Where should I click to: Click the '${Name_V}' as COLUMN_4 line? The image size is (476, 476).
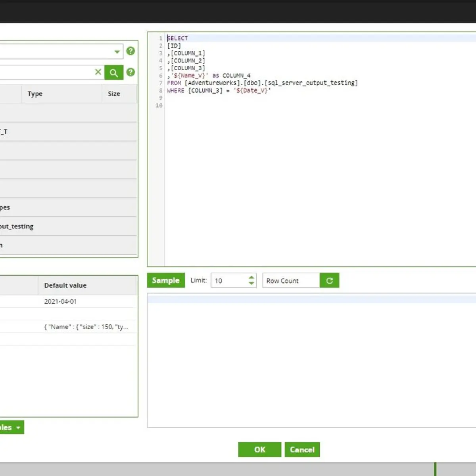click(209, 75)
